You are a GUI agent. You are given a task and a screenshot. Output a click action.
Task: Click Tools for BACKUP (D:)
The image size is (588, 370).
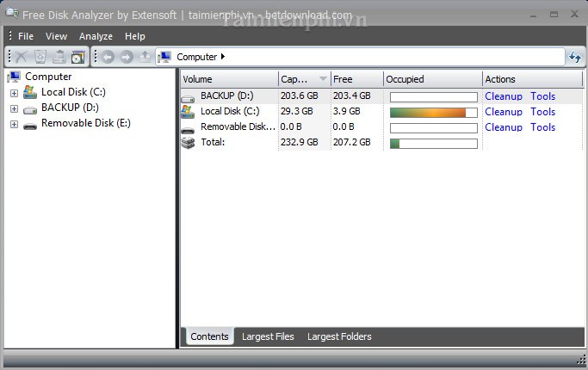click(542, 96)
